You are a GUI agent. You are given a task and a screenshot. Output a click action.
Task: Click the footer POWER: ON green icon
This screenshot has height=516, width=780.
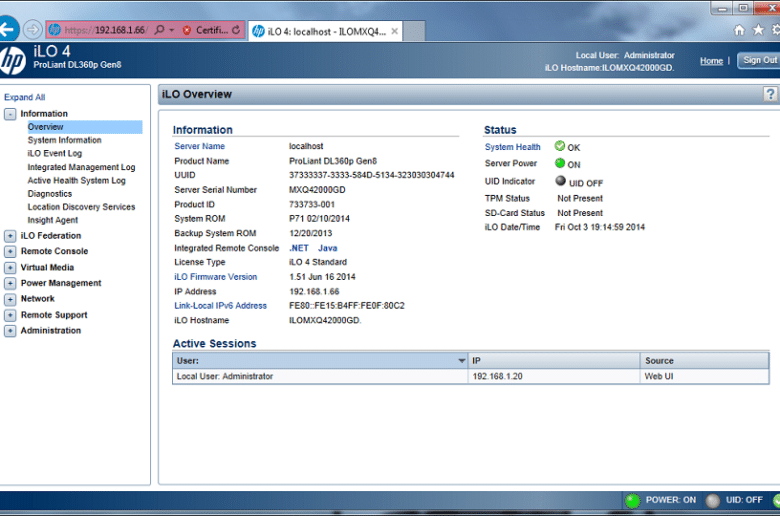(632, 501)
